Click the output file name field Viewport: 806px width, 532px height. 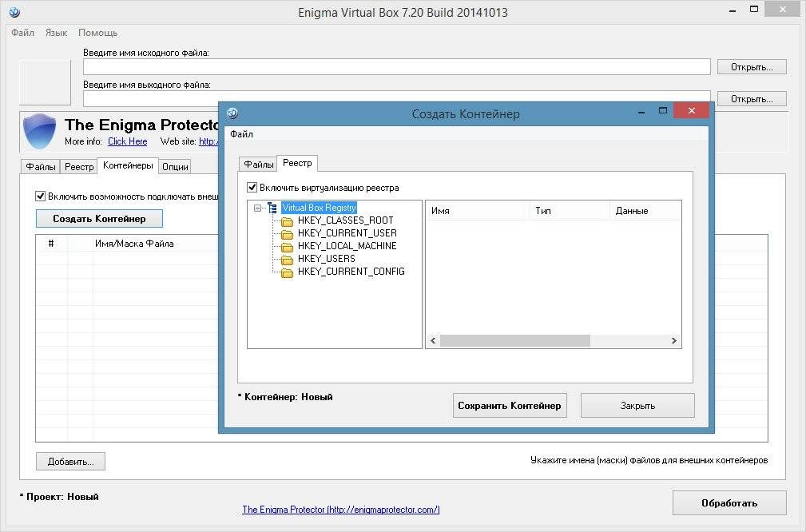[397, 99]
